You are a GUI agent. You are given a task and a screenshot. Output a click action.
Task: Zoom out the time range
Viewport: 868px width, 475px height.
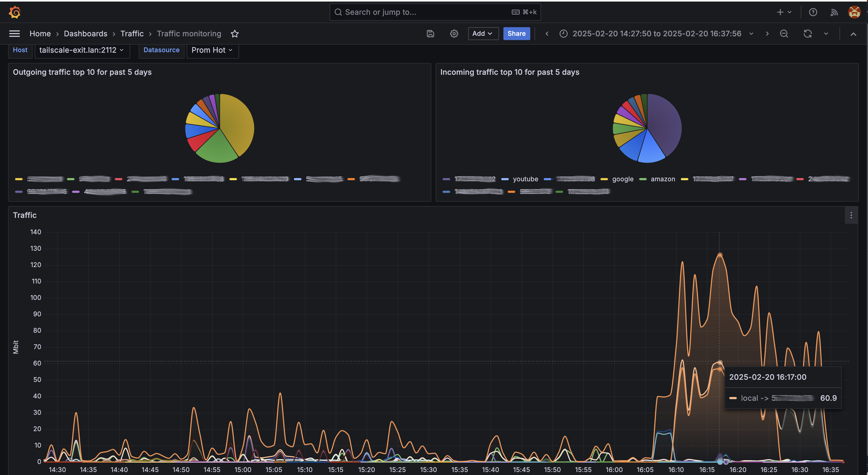click(x=784, y=33)
